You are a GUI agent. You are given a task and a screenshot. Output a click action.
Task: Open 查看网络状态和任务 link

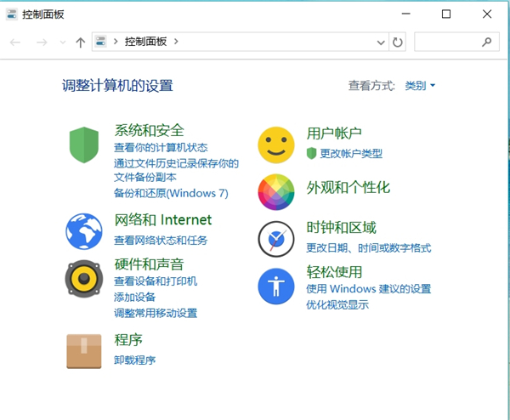(x=161, y=240)
